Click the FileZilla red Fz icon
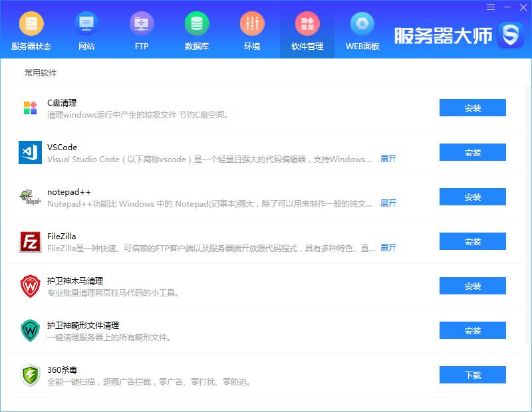 (30, 242)
